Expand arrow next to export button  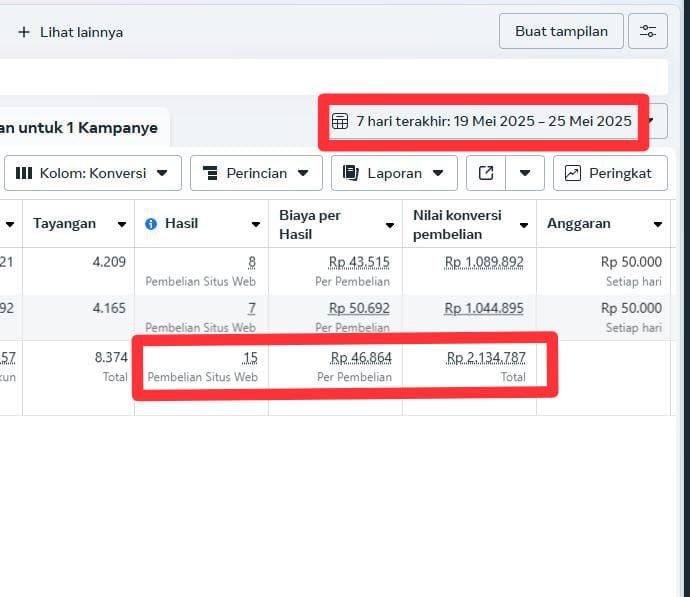click(x=525, y=173)
